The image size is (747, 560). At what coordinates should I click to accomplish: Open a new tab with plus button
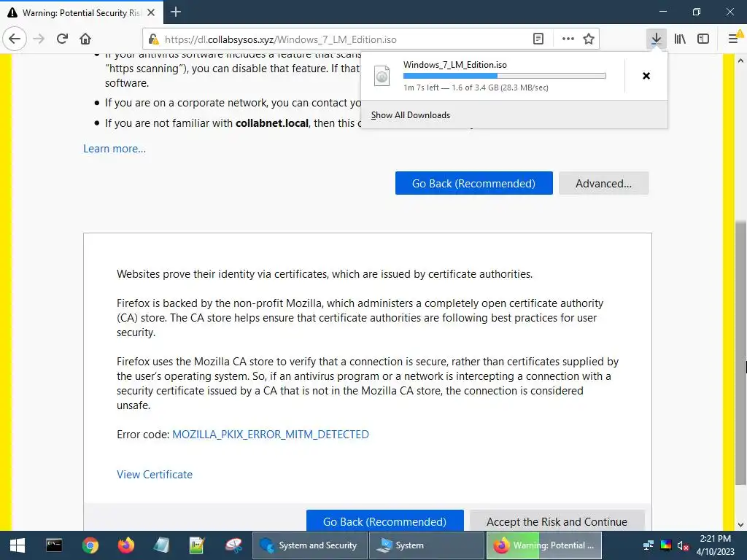pyautogui.click(x=175, y=12)
